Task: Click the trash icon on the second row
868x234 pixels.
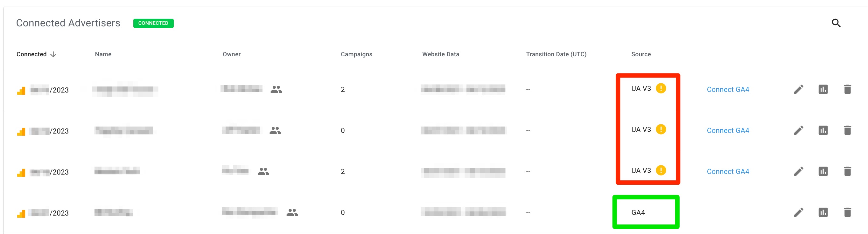Action: tap(847, 130)
